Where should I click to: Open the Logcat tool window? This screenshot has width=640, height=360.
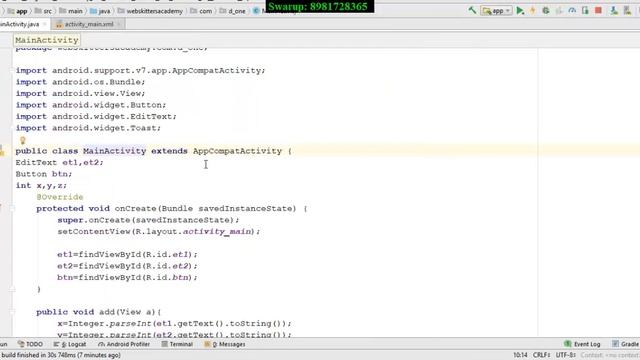(x=70, y=344)
